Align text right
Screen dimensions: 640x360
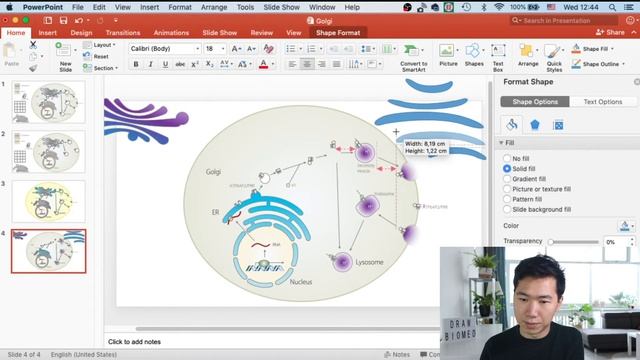[x=322, y=64]
